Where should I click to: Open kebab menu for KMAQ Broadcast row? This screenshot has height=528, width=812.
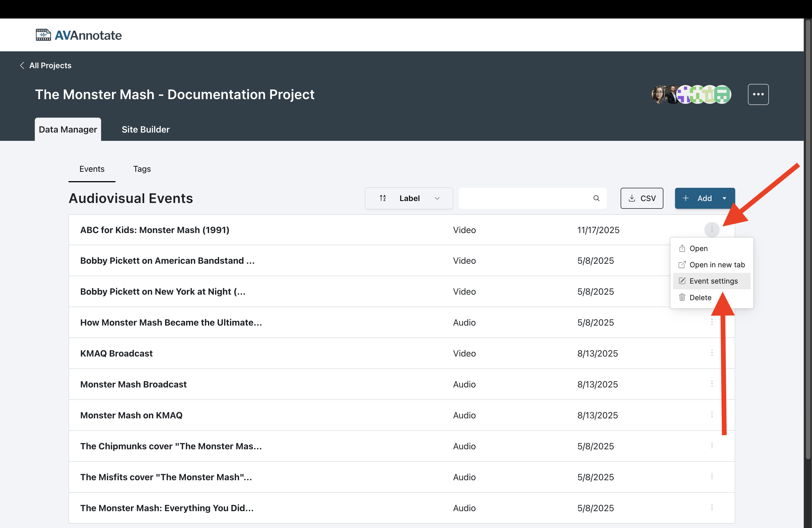(x=712, y=353)
